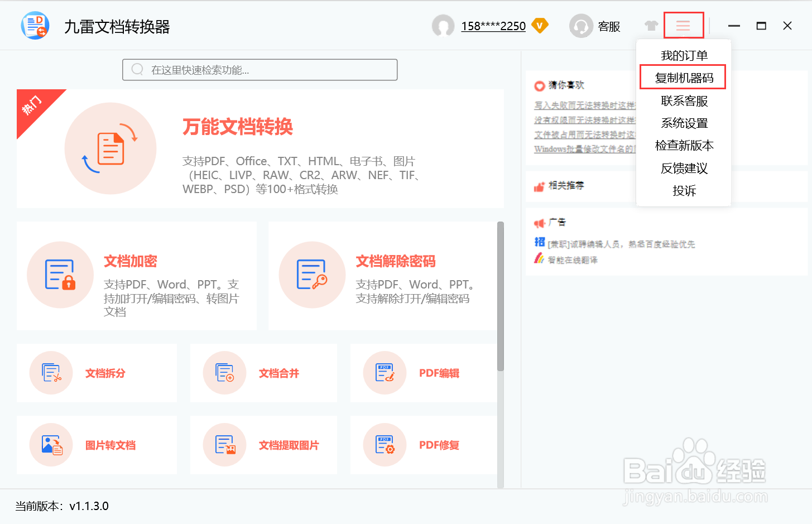The height and width of the screenshot is (524, 812).
Task: Click the 文档加密 description text
Action: tap(171, 298)
